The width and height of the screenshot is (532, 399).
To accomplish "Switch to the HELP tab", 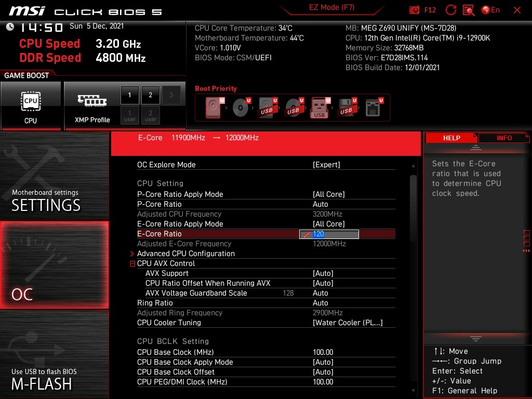I will tap(451, 138).
